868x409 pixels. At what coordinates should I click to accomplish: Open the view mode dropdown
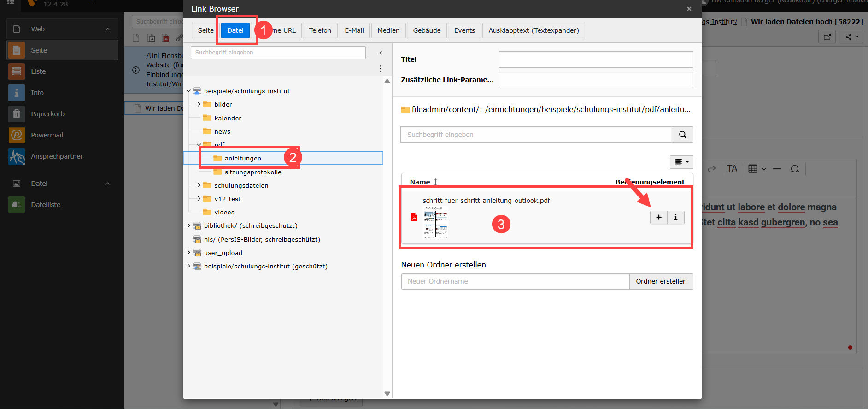[681, 162]
